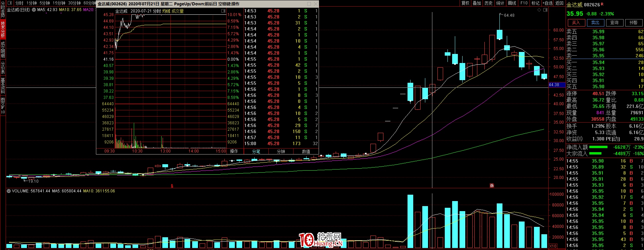Click the 买一 price 35.94
Image resolution: width=644 pixels, height=250 pixels.
pos(598,63)
